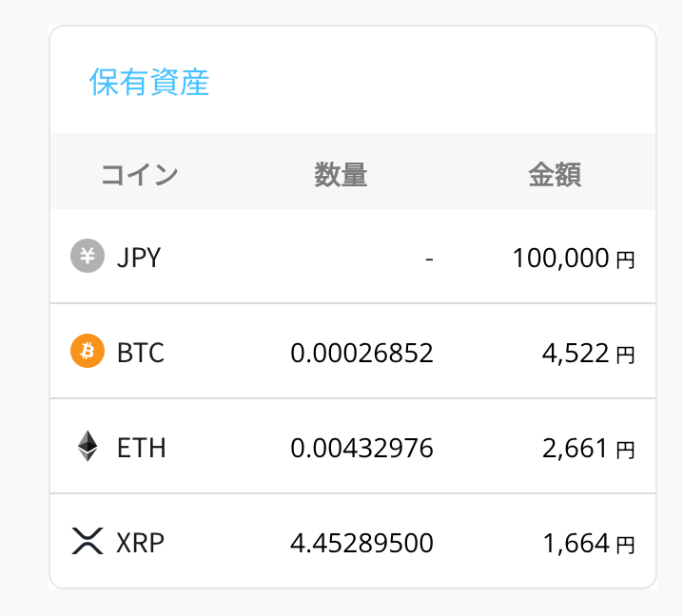Viewport: 683px width, 616px height.
Task: Click the dash in JPY quantity cell
Action: click(430, 259)
